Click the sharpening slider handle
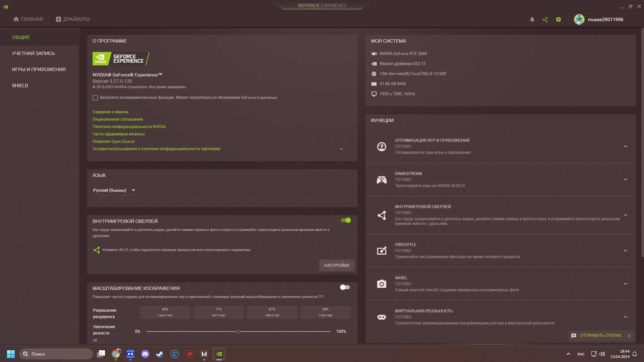 (x=238, y=331)
